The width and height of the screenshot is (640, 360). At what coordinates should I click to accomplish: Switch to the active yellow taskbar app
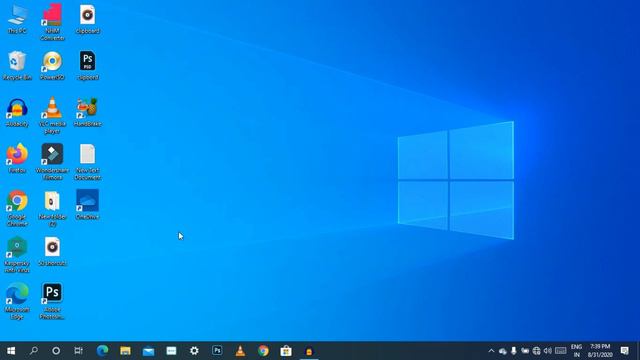click(x=309, y=351)
